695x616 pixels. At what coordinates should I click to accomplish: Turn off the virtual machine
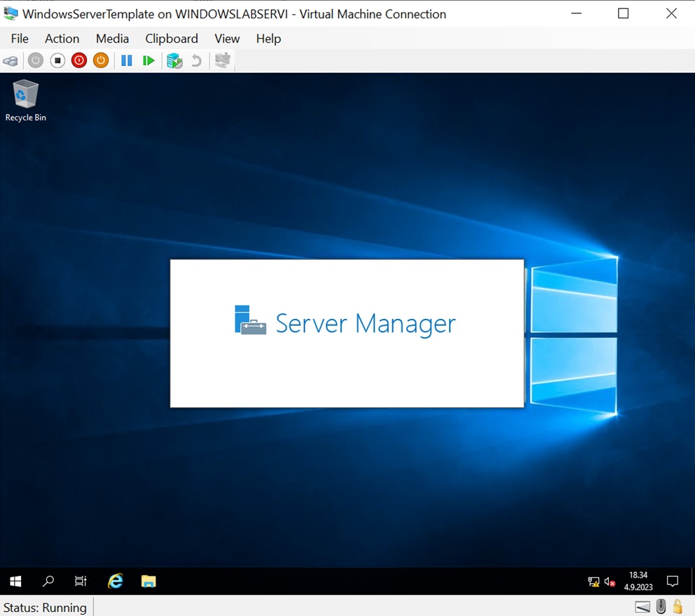click(x=57, y=60)
